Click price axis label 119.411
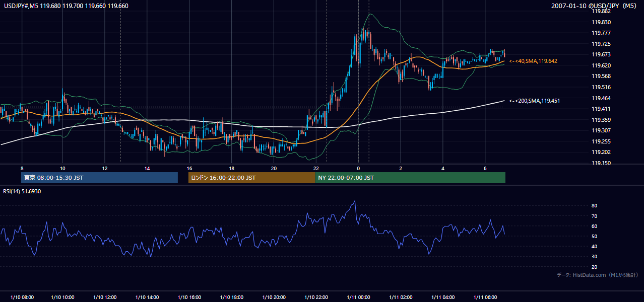The height and width of the screenshot is (302, 644). point(601,109)
